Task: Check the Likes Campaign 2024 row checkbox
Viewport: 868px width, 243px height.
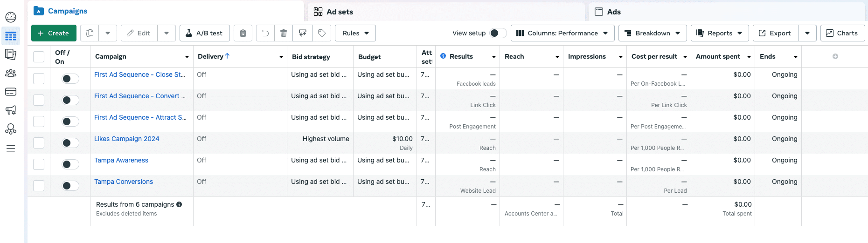Action: [x=39, y=143]
